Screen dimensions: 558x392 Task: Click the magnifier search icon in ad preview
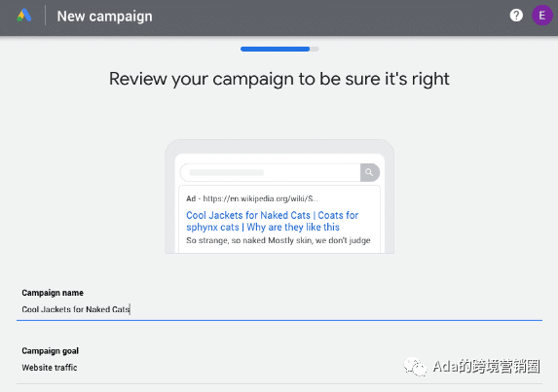(x=369, y=172)
